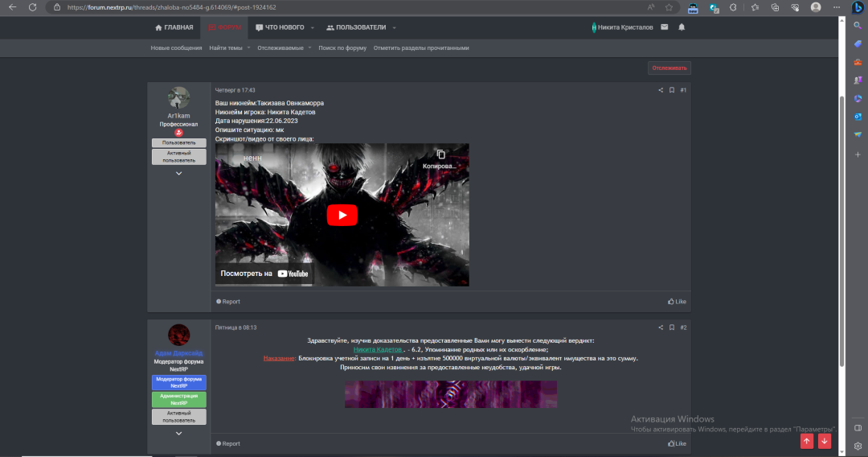Click Отметить разделы прочитанными
Viewport: 868px width, 457px height.
[420, 47]
